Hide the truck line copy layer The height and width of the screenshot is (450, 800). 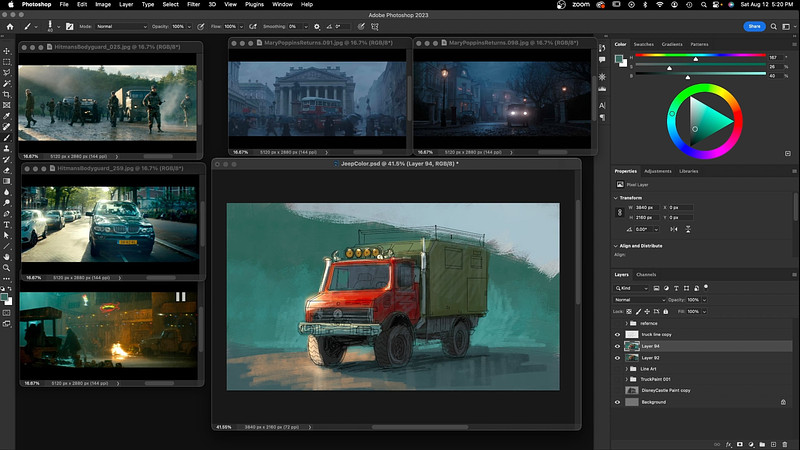[x=617, y=335]
